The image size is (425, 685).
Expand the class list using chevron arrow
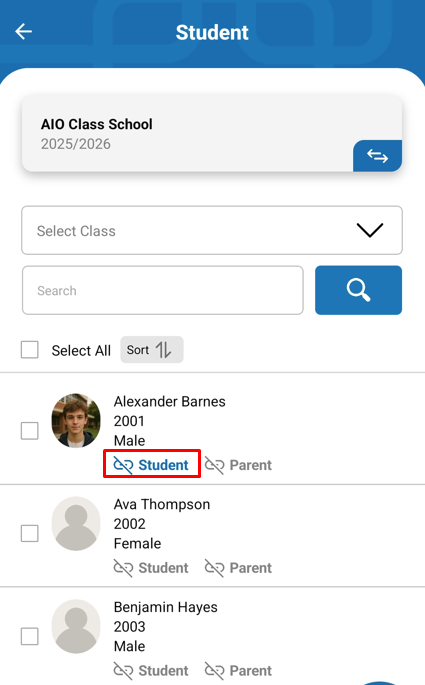click(370, 230)
